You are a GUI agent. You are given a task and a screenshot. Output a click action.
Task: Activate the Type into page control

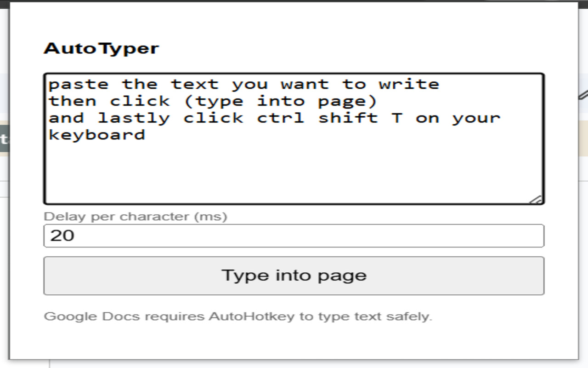pyautogui.click(x=294, y=275)
